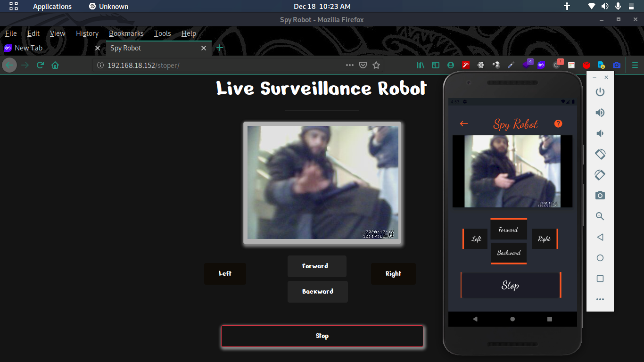This screenshot has width=644, height=362.
Task: Open Applications menu in top panel
Action: point(52,7)
